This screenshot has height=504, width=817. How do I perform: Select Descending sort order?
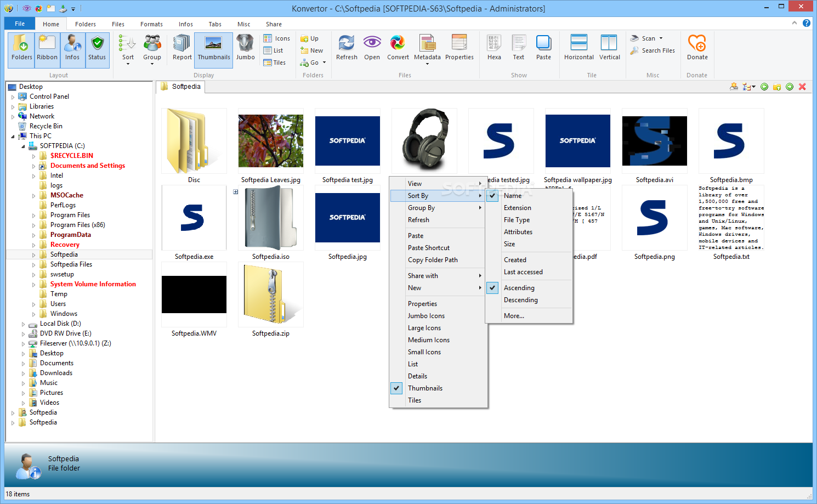529,300
